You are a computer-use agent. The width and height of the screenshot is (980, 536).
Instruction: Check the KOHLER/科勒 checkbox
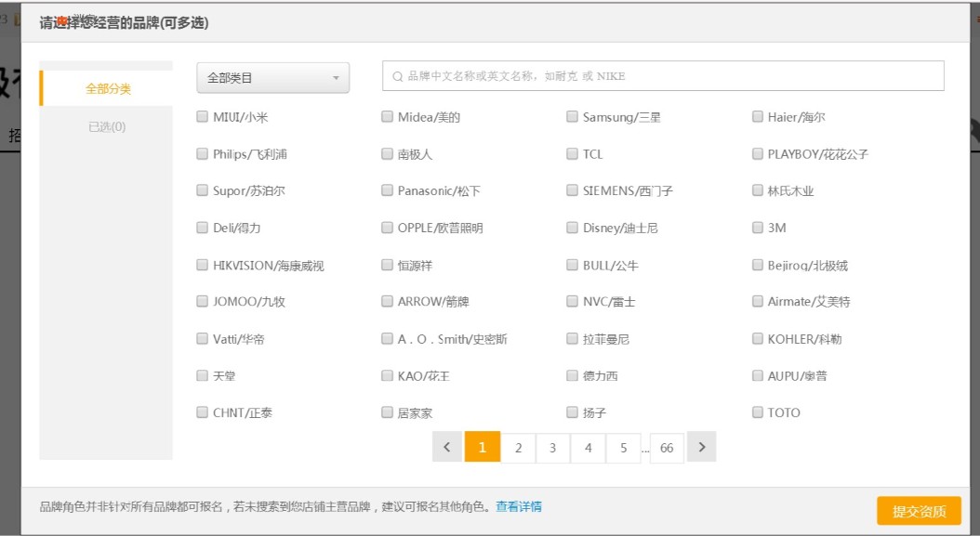pos(758,338)
